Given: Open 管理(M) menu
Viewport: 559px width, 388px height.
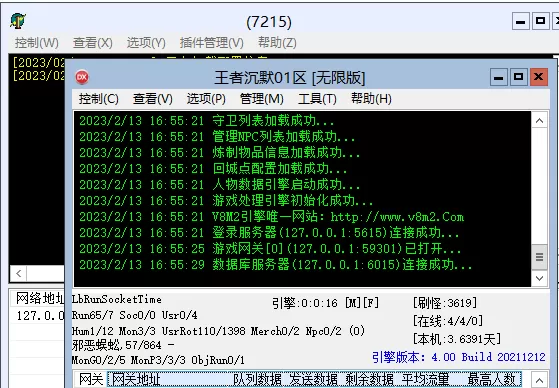Looking at the screenshot, I should [x=261, y=98].
